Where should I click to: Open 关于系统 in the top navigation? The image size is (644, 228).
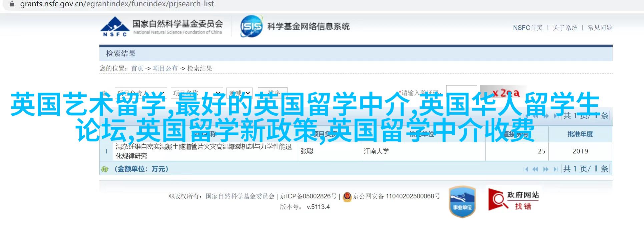[x=565, y=28]
